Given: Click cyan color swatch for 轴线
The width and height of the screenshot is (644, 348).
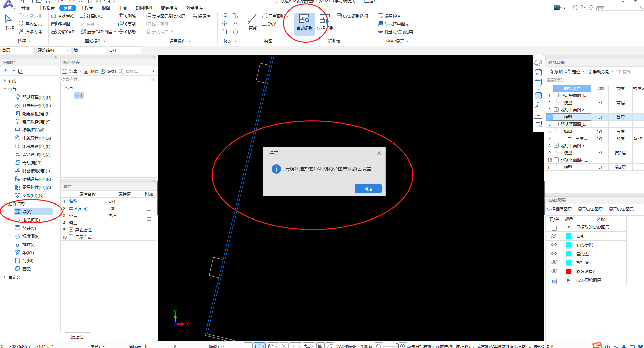Looking at the screenshot, I should tap(568, 236).
